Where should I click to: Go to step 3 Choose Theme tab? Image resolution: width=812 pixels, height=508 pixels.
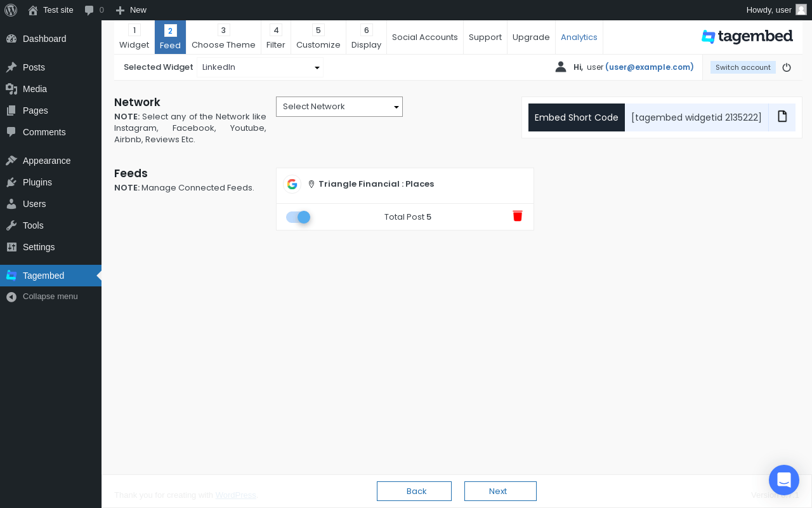click(223, 37)
